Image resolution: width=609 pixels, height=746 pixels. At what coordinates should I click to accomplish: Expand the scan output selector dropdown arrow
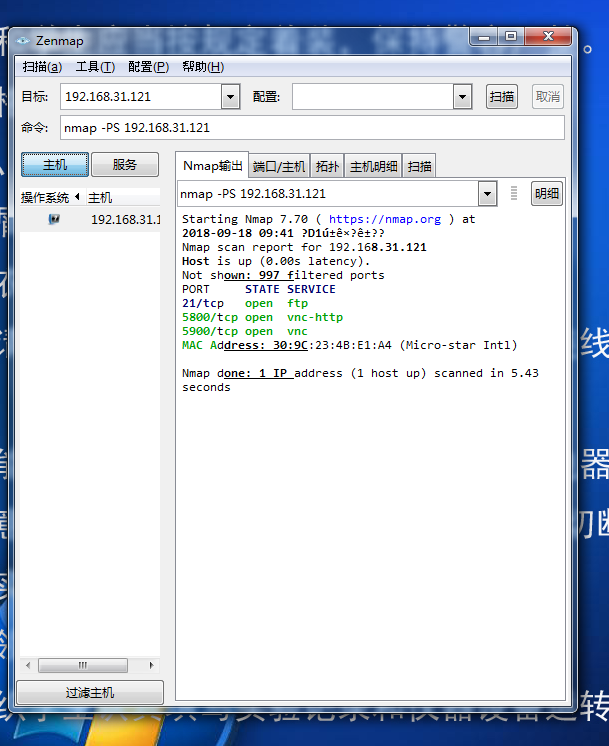487,194
